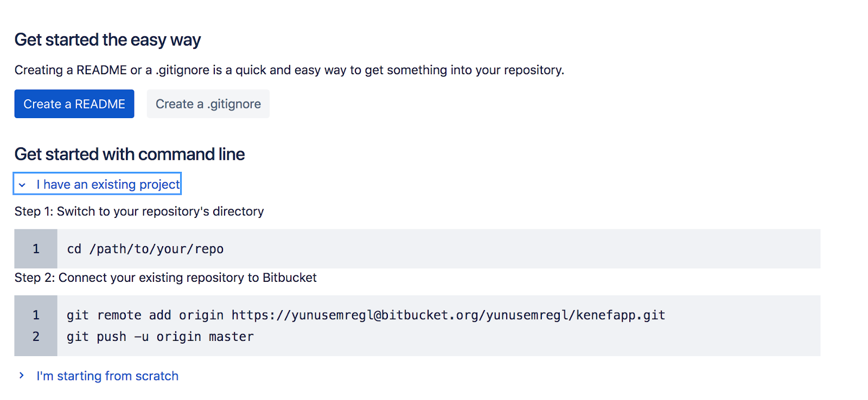The height and width of the screenshot is (400, 868).
Task: Click line number 1 beside git remote command
Action: point(36,315)
